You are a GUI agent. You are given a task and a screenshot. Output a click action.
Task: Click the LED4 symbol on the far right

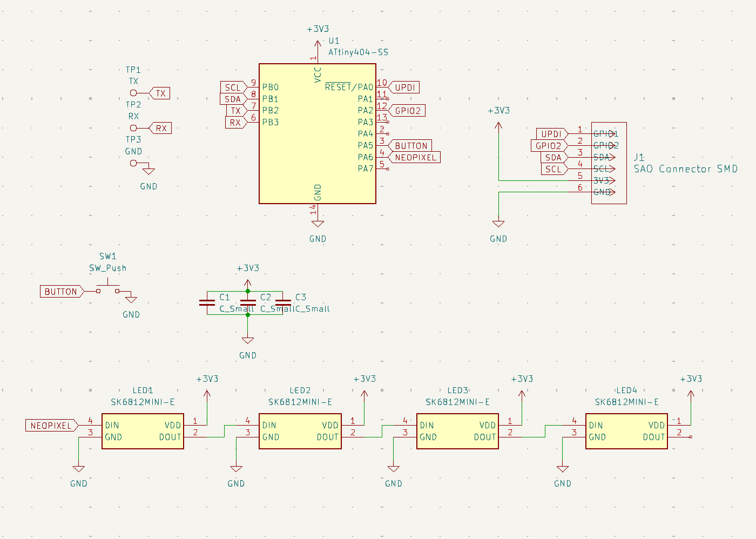626,431
